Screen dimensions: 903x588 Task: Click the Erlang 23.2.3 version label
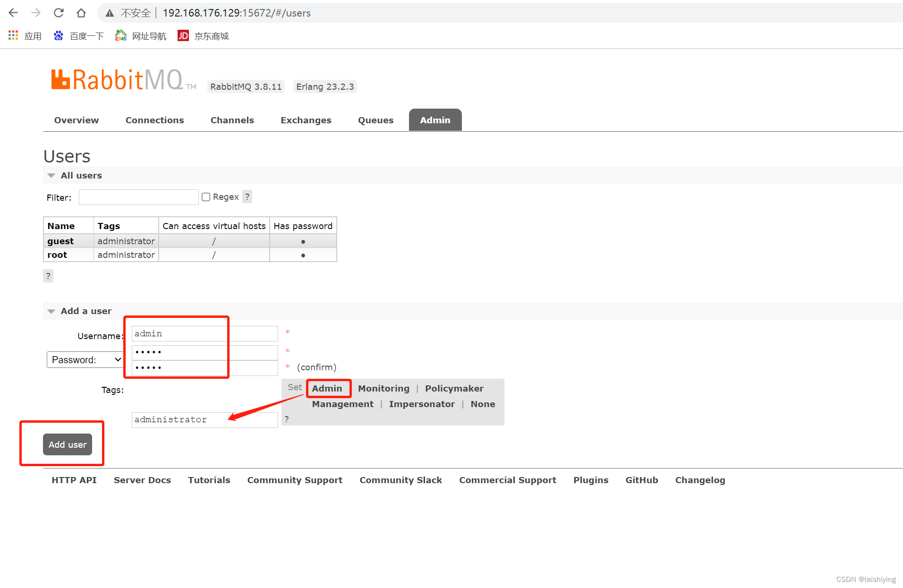pyautogui.click(x=325, y=86)
